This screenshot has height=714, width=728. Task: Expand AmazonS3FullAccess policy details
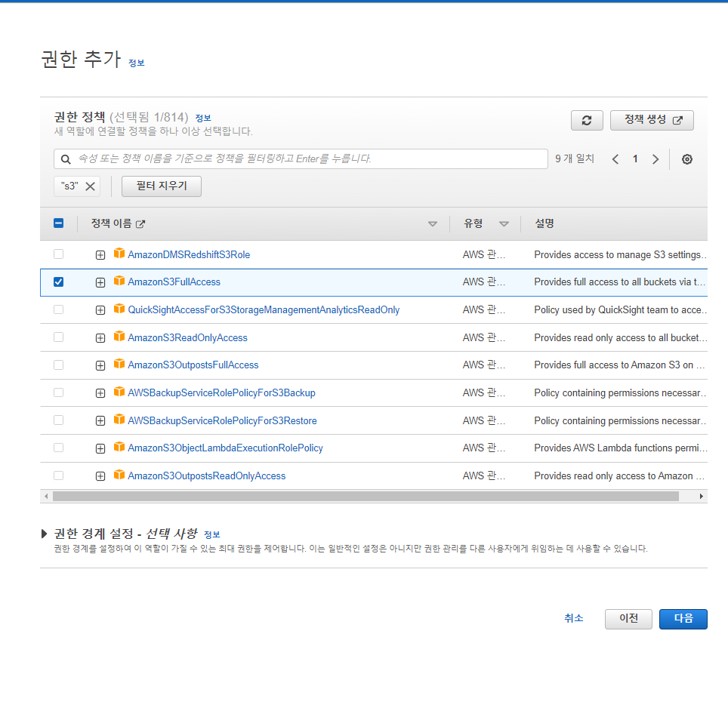point(100,282)
